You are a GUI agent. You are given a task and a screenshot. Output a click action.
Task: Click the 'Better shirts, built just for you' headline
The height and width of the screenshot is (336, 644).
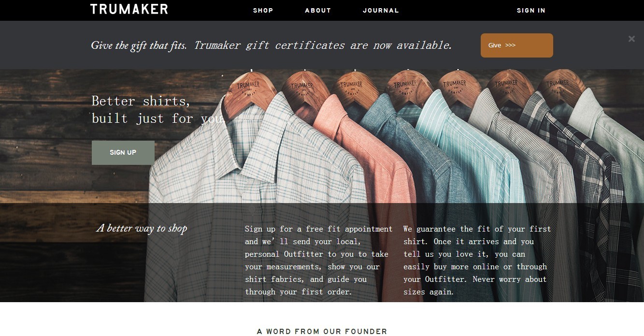pyautogui.click(x=158, y=110)
